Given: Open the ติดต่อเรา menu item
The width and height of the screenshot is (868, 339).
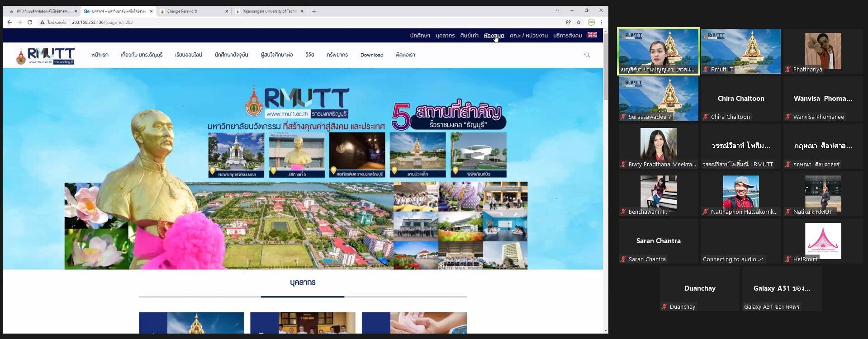Looking at the screenshot, I should point(405,55).
